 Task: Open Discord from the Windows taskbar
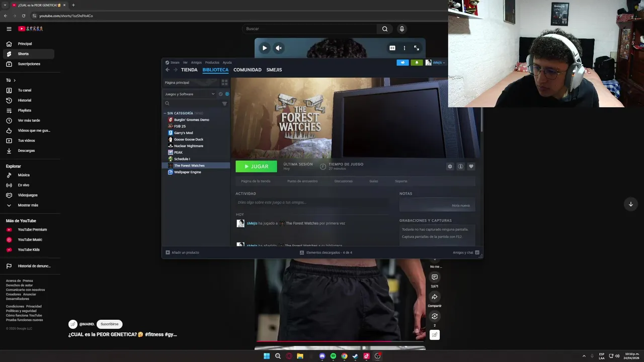(x=322, y=356)
